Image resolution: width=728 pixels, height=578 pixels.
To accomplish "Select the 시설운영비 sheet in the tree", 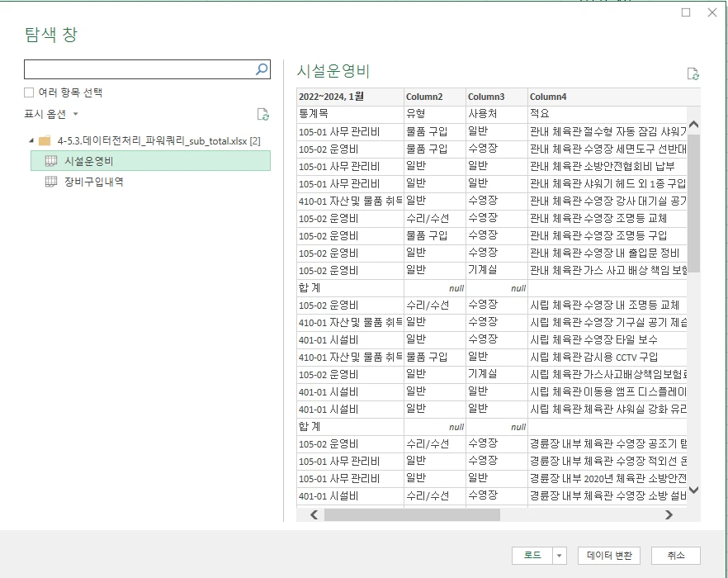I will [x=88, y=160].
